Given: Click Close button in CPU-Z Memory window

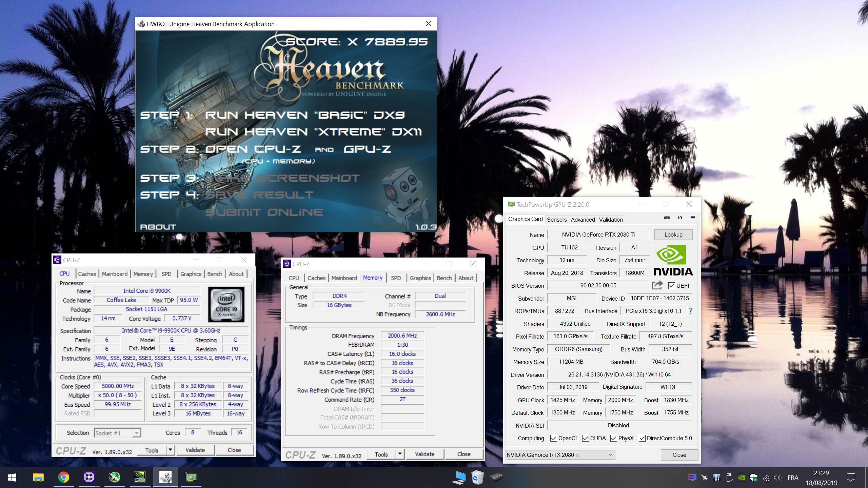Looking at the screenshot, I should (463, 454).
